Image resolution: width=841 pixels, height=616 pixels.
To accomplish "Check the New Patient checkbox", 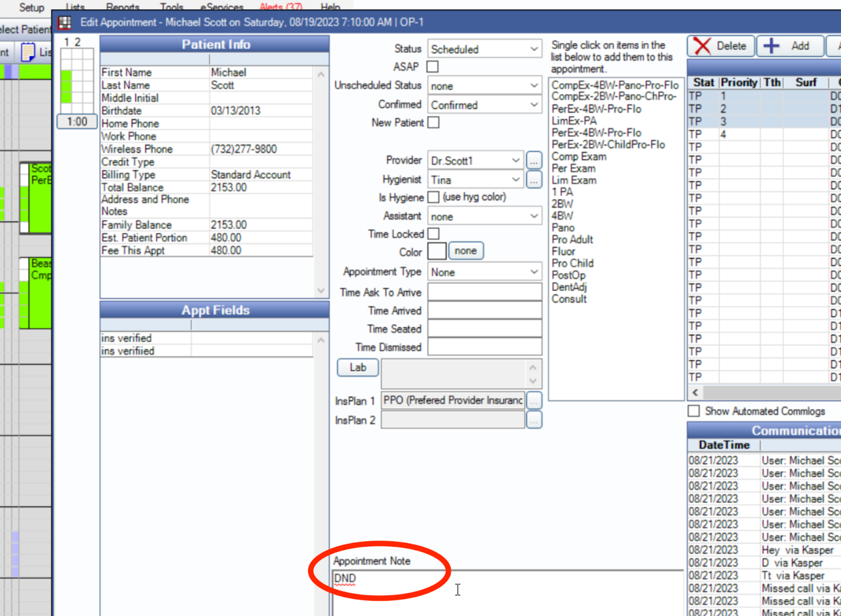I will click(433, 122).
